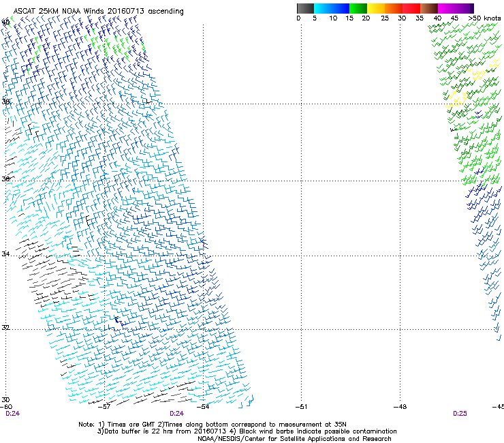Click the "30" latitude label on the left axis
This screenshot has height=443, width=504.
pyautogui.click(x=5, y=399)
